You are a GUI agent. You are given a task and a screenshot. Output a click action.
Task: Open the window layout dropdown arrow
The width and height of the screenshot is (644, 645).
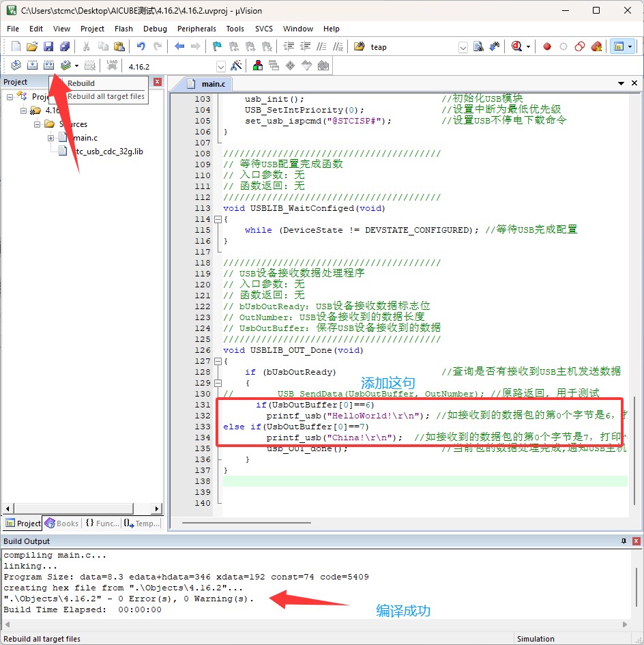click(630, 46)
